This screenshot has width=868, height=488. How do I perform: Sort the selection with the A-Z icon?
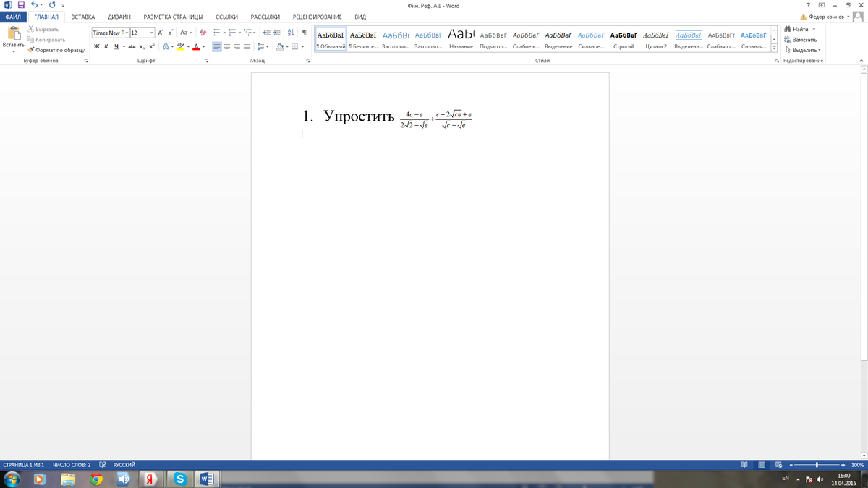click(x=291, y=33)
